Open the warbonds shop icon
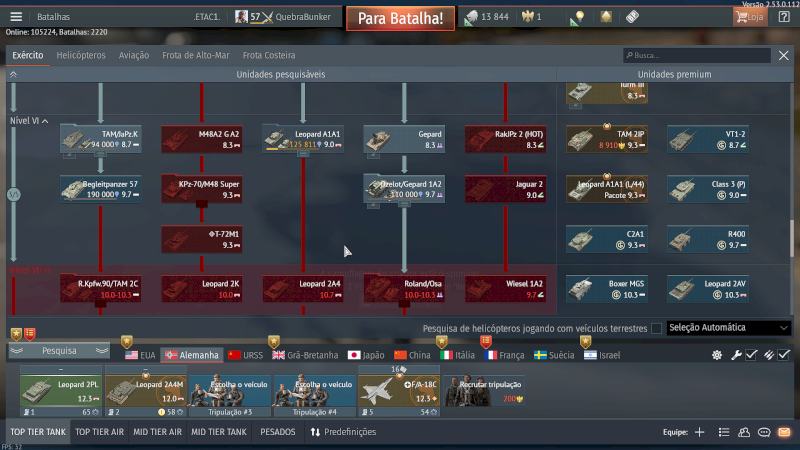Screen dimensions: 800x450 point(606,17)
